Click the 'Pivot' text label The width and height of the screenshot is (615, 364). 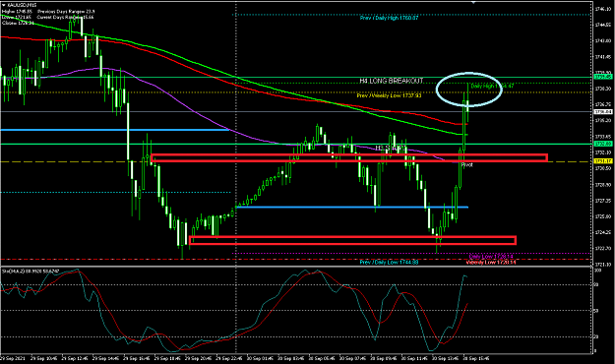(x=466, y=165)
